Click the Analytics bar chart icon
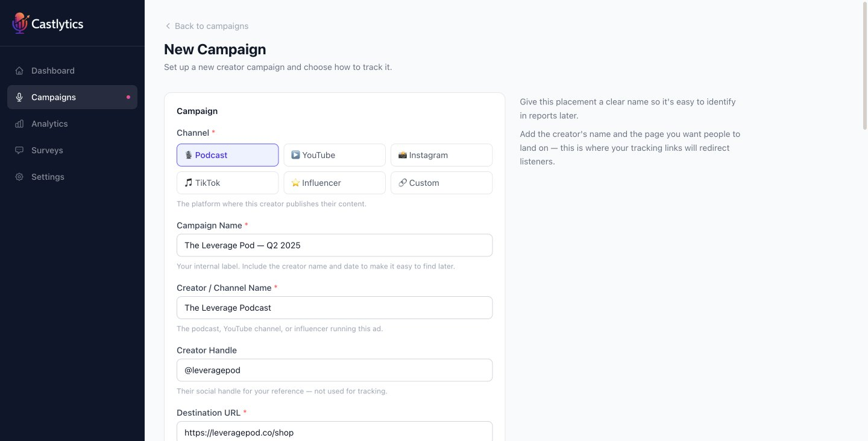Image resolution: width=868 pixels, height=441 pixels. [19, 124]
